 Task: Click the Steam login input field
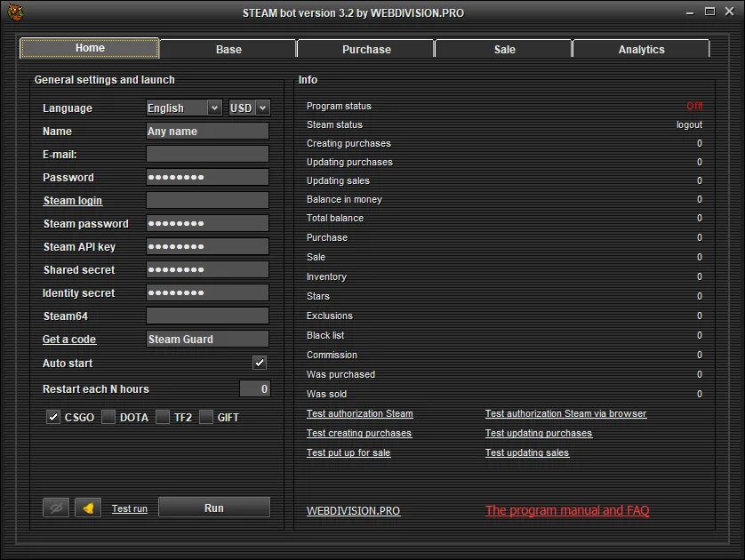(208, 200)
